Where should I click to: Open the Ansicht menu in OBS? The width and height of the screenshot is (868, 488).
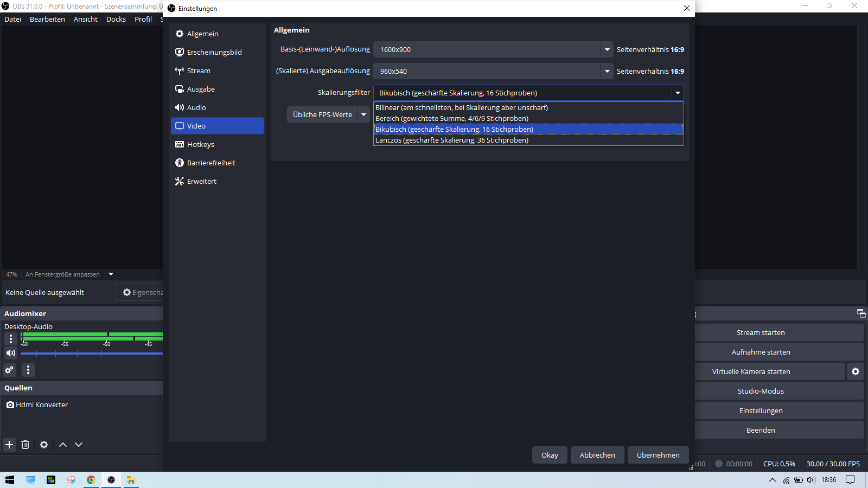point(86,19)
